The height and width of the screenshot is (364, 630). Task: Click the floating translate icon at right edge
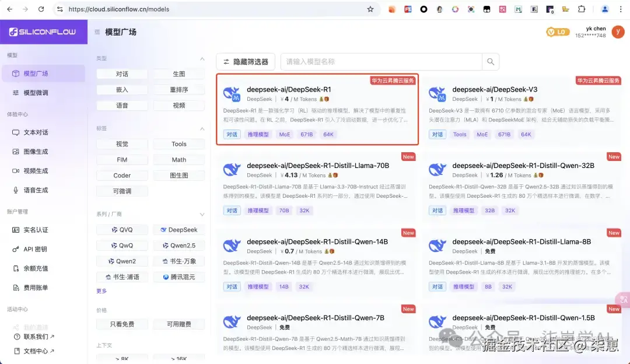pos(623,299)
